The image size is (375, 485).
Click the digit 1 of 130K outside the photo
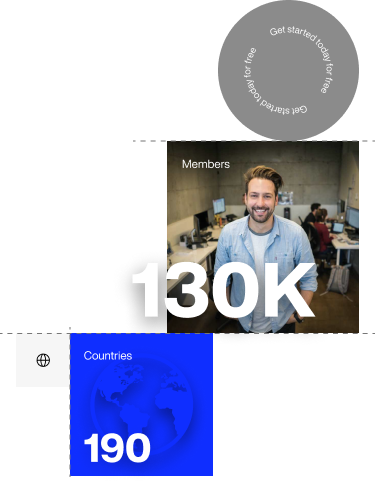point(149,290)
